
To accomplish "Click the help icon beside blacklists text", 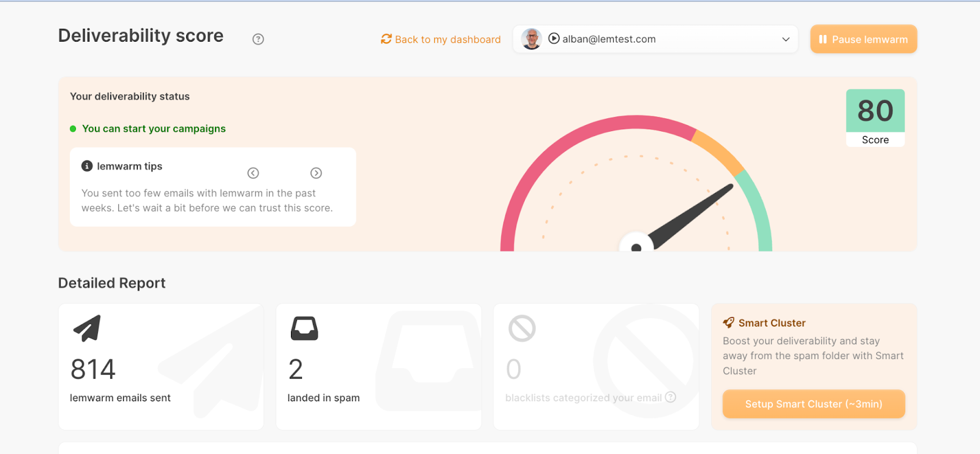I will coord(671,397).
